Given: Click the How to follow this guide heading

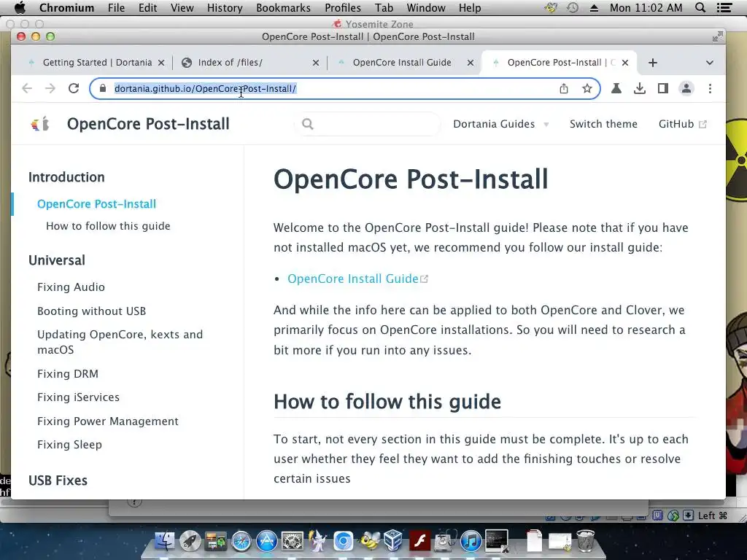Looking at the screenshot, I should [387, 402].
